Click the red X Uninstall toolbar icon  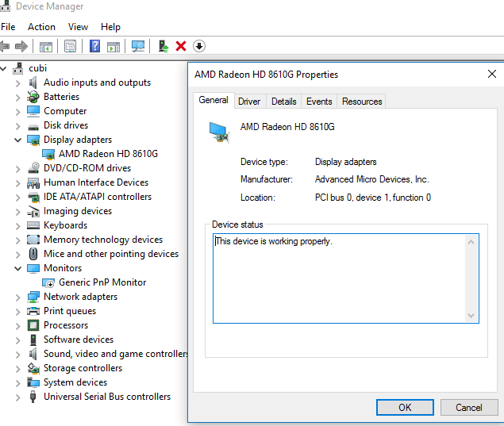coord(181,46)
